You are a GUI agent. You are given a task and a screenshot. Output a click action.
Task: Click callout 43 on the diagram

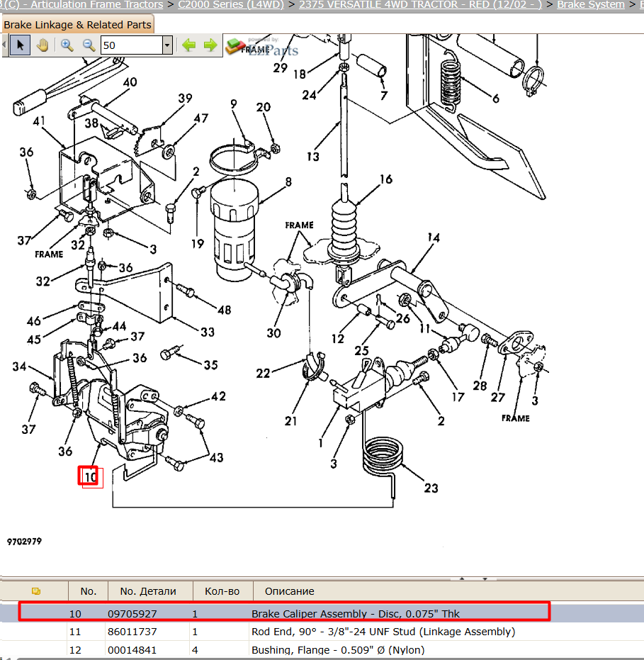point(216,457)
